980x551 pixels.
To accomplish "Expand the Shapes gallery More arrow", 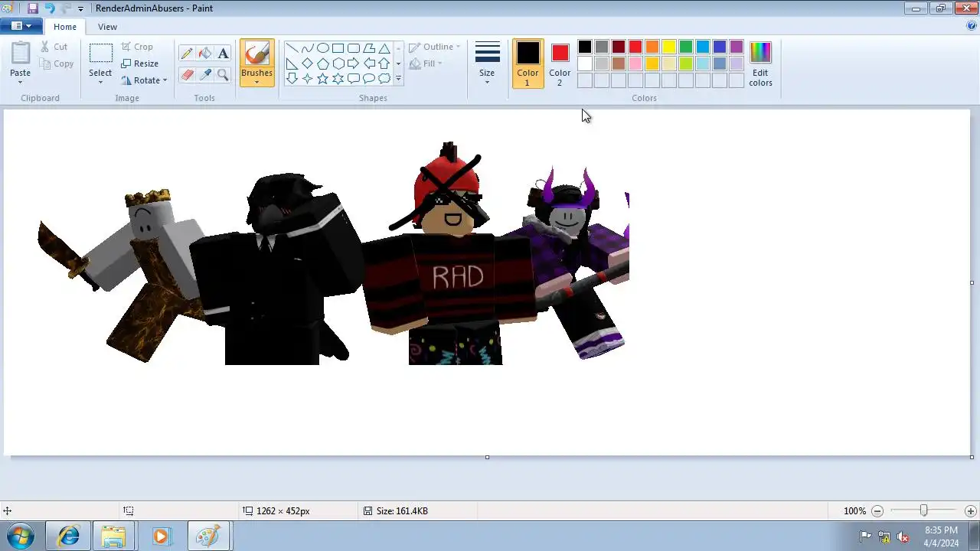I will coord(398,79).
